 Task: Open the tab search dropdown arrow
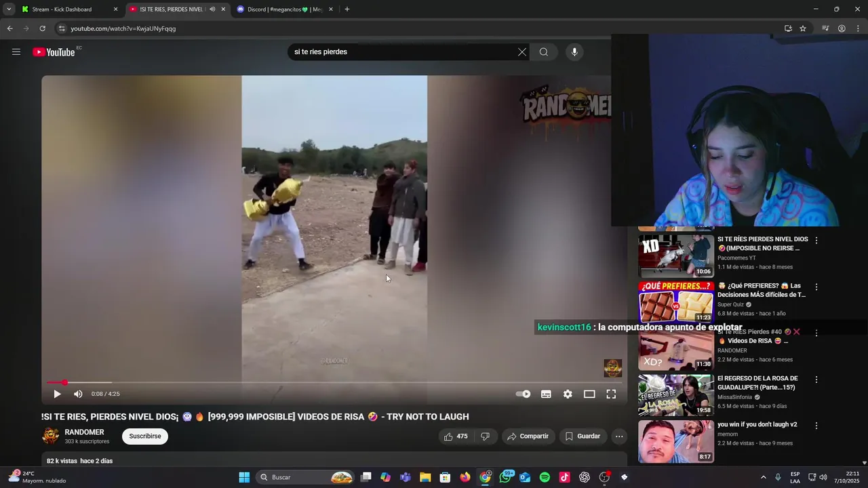pos(9,9)
